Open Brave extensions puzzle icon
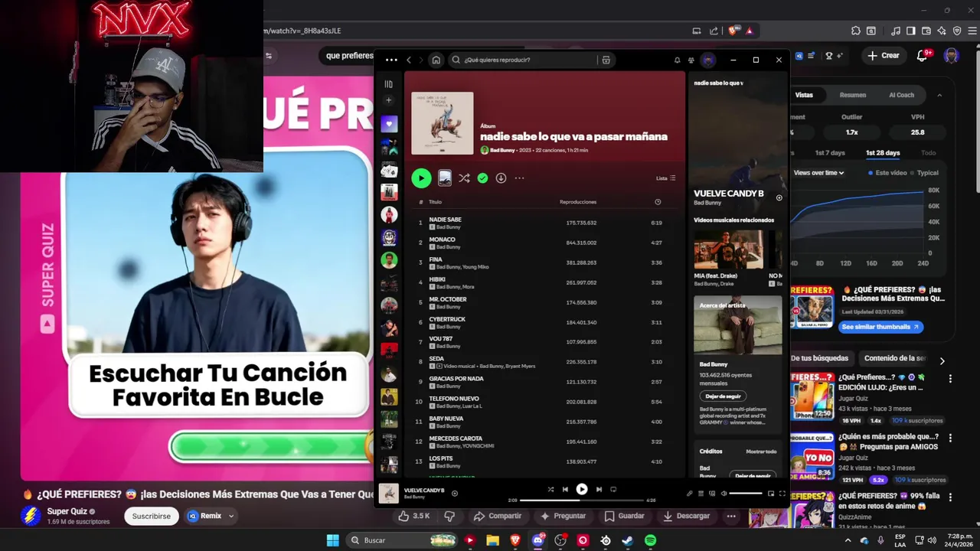980x551 pixels. point(856,31)
